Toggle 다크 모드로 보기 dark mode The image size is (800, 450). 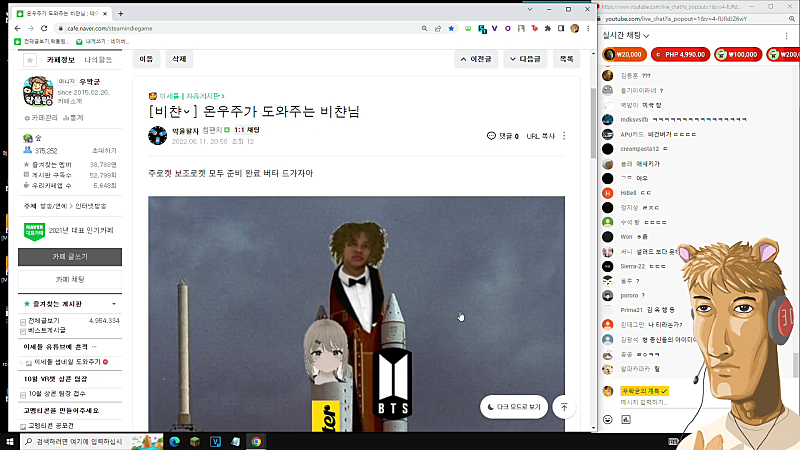pyautogui.click(x=514, y=407)
